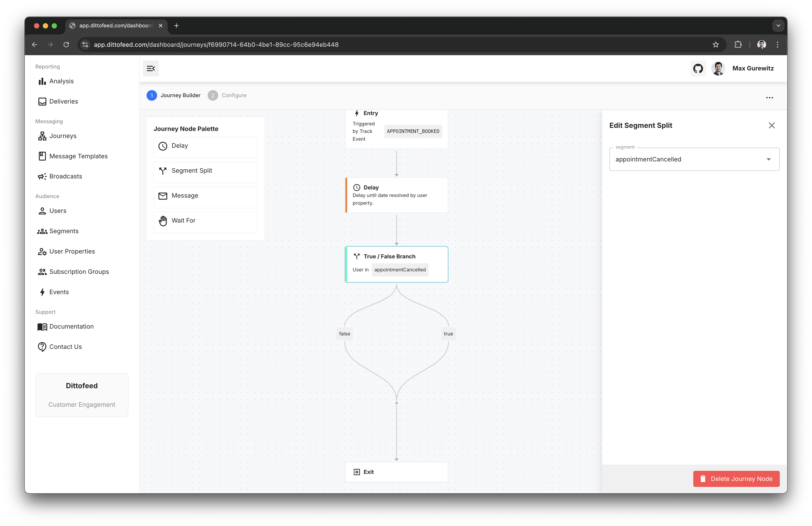Close the Edit Segment Split panel

point(771,126)
